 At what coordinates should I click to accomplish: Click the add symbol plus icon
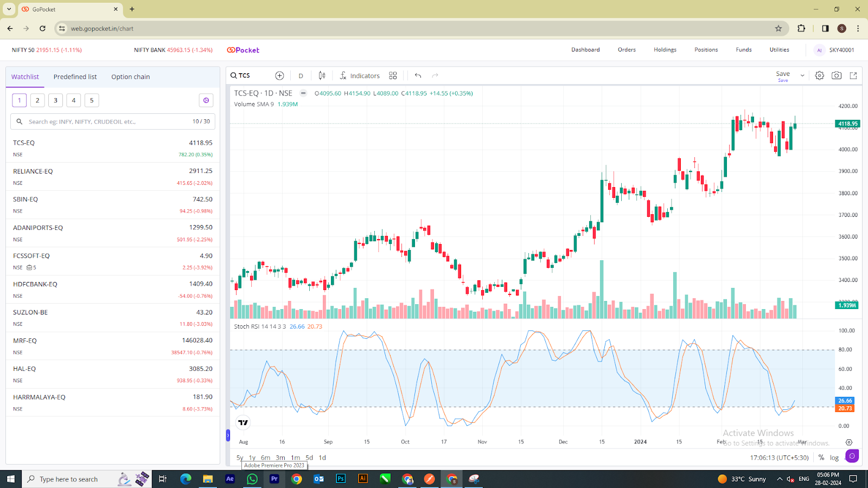tap(280, 75)
